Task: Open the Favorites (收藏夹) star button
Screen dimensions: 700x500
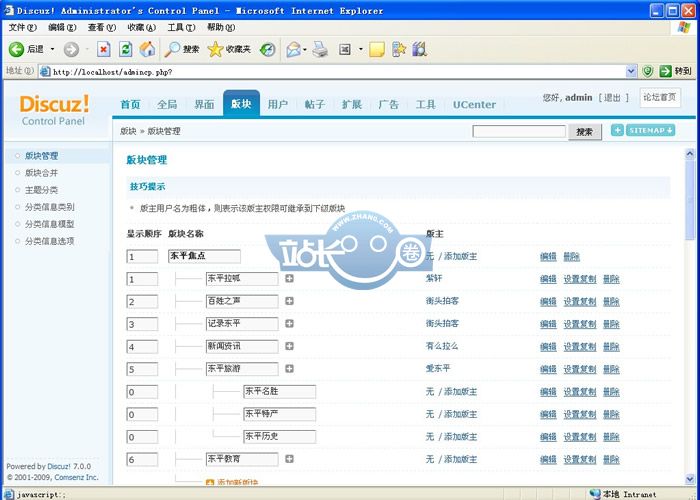Action: 229,49
